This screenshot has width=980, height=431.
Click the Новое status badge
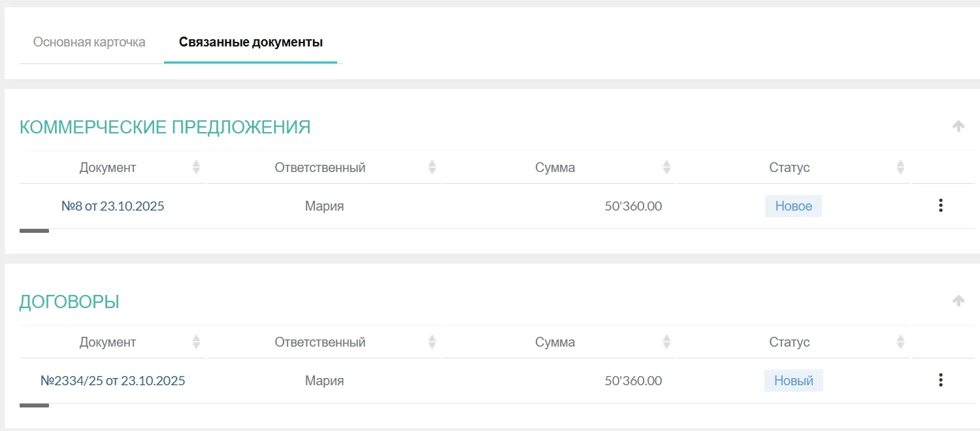(793, 206)
